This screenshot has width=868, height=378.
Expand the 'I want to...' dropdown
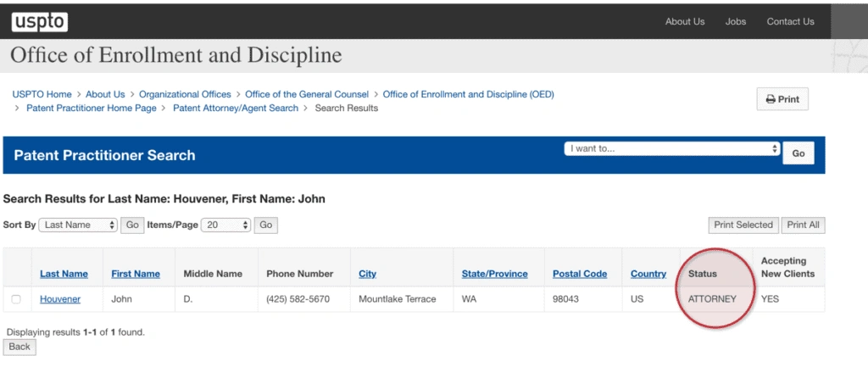click(672, 149)
